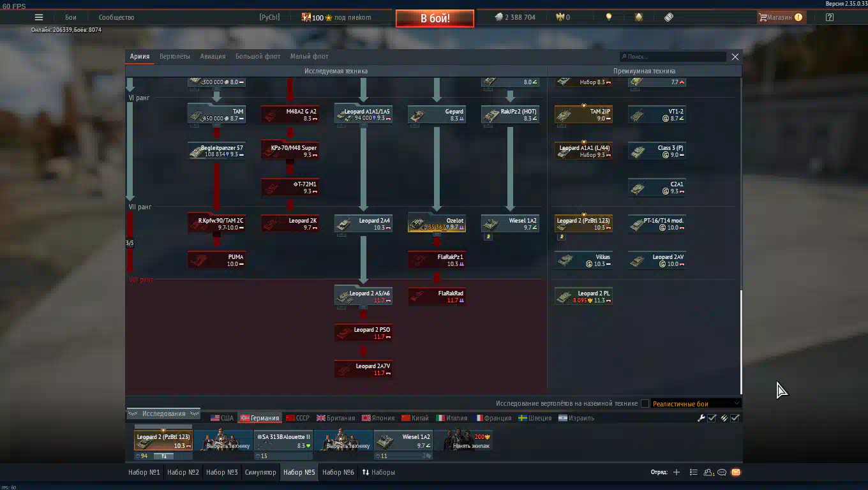868x490 pixels.
Task: Select the PUMA vehicle tile
Action: [x=216, y=260]
